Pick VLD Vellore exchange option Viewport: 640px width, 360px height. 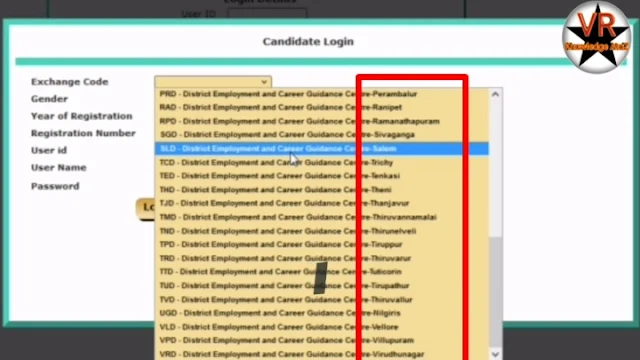(322, 327)
